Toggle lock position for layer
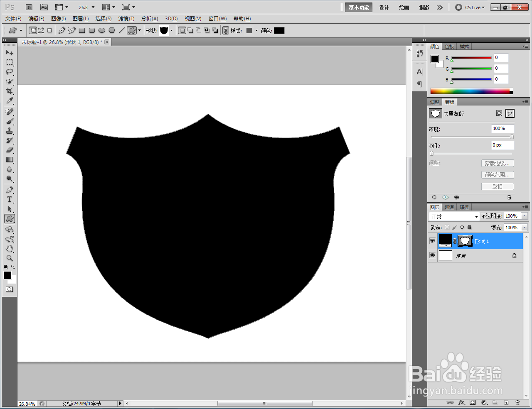Viewport: 532px width, 409px height. point(462,227)
